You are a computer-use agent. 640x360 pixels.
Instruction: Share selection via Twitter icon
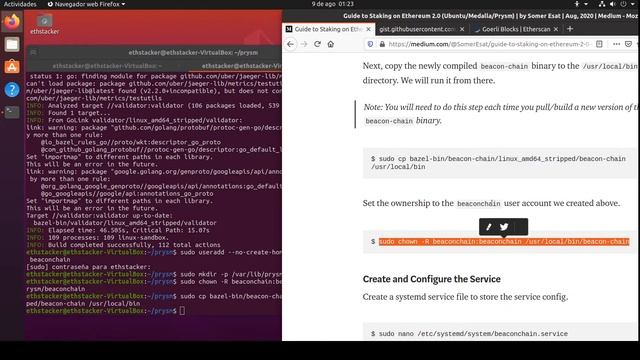point(504,227)
